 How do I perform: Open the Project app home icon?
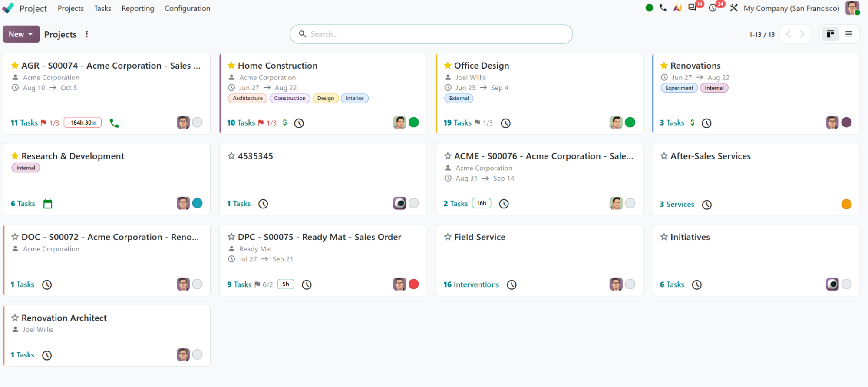click(8, 8)
